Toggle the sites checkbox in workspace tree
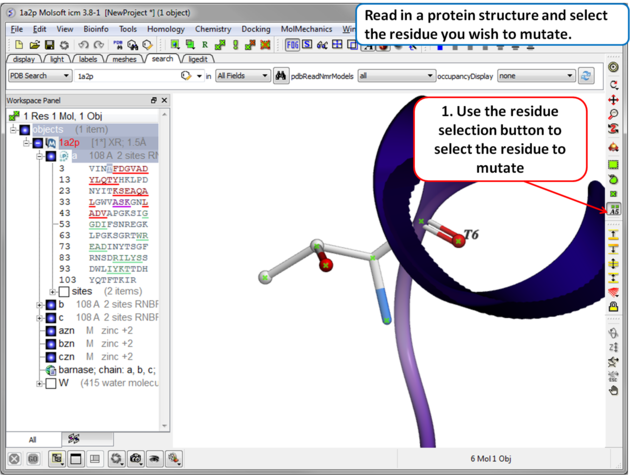630x475 pixels. (64, 292)
